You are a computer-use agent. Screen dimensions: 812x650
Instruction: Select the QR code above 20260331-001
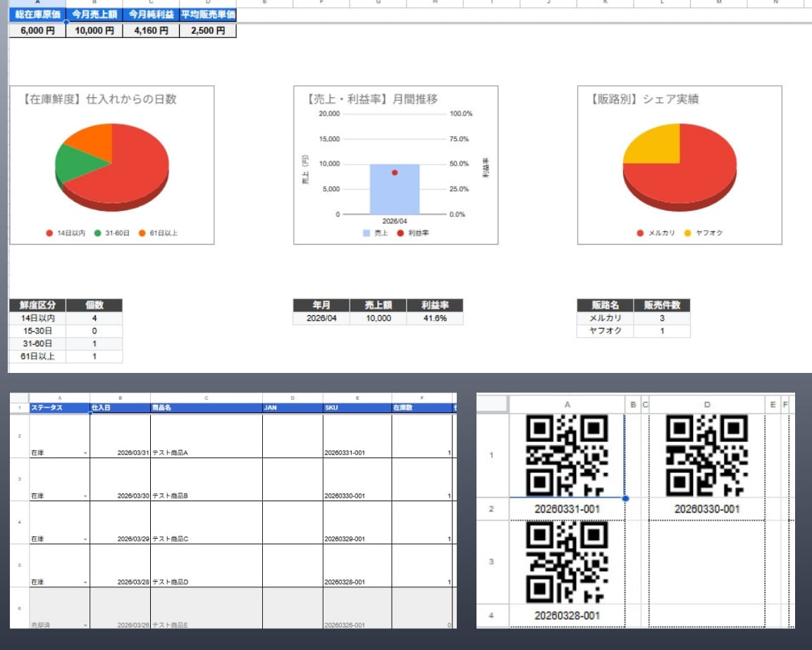(x=567, y=456)
